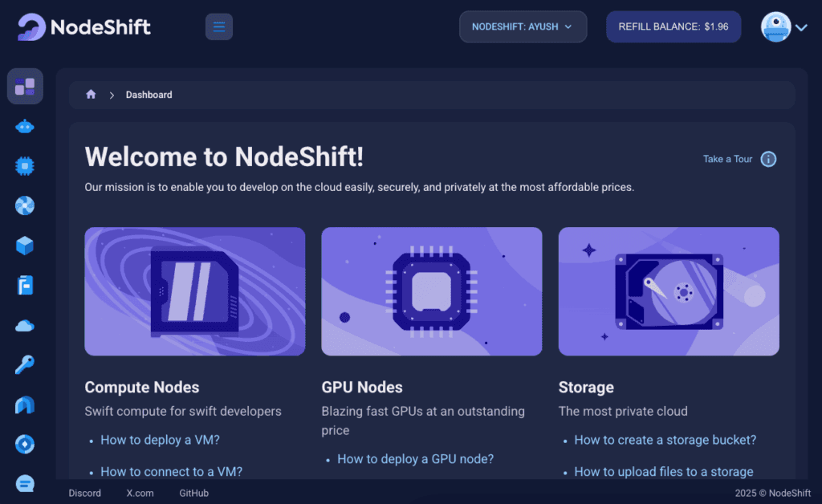822x504 pixels.
Task: Click '2025 © NodeShift' footer text
Action: coord(773,493)
